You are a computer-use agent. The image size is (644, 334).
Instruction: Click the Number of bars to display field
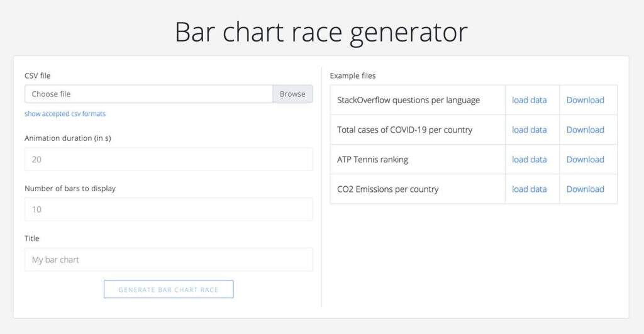(x=168, y=209)
